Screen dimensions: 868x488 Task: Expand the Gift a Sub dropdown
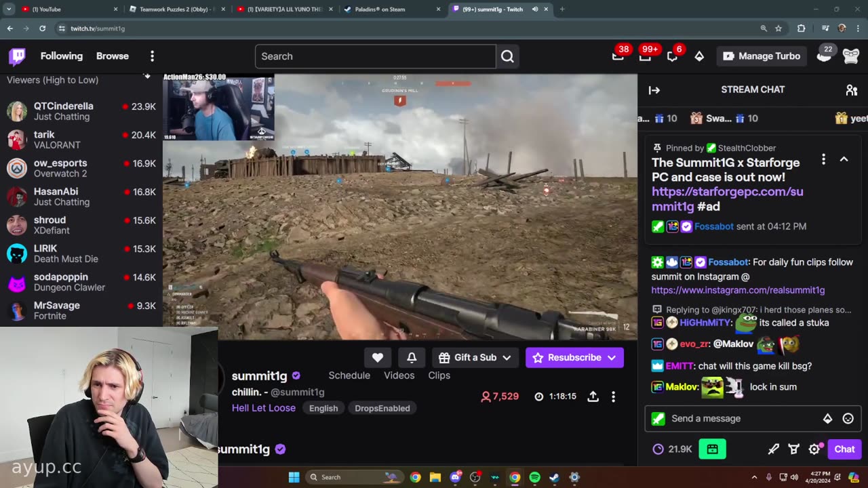(x=475, y=357)
